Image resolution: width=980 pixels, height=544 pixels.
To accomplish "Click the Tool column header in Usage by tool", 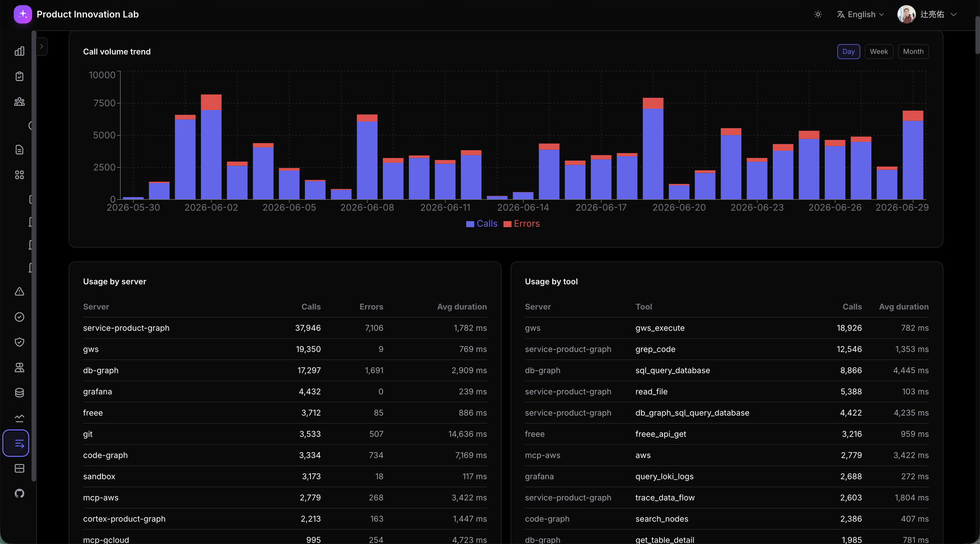I will click(x=644, y=307).
